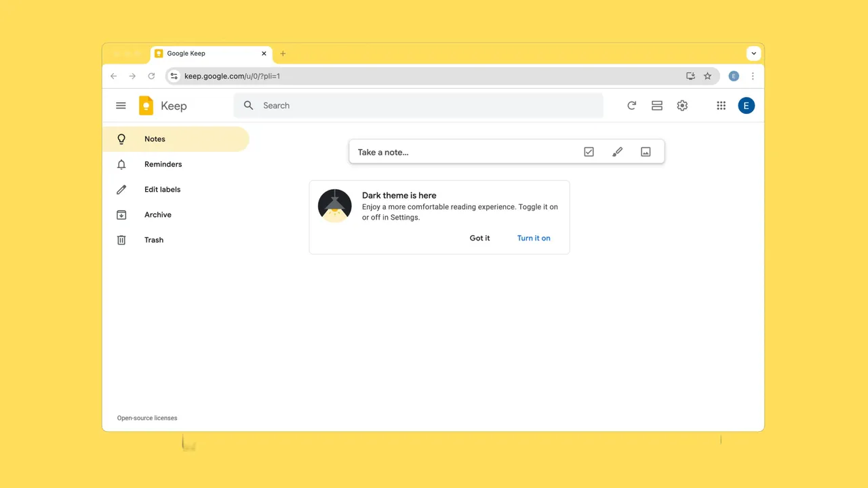Viewport: 868px width, 488px height.
Task: Bookmark this page with star icon
Action: [707, 77]
